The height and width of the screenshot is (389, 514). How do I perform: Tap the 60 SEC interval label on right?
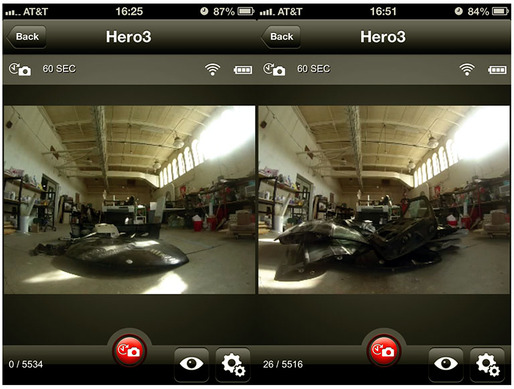tap(313, 69)
